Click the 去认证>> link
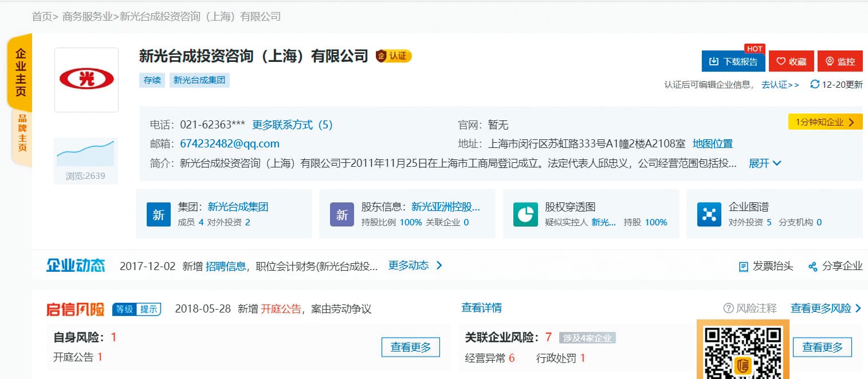Image resolution: width=868 pixels, height=379 pixels. coord(780,85)
